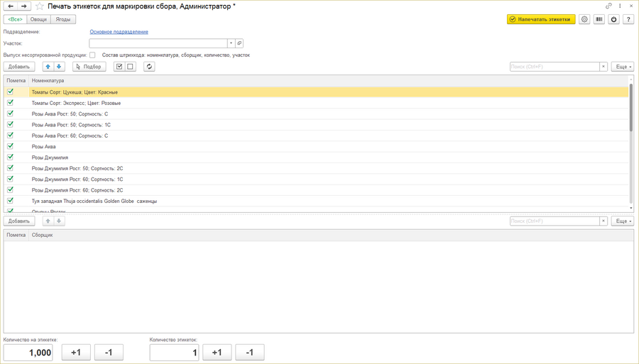Uncheck Розы Аква Рост: 60; Сортность: С
The image size is (639, 364).
pos(10,136)
